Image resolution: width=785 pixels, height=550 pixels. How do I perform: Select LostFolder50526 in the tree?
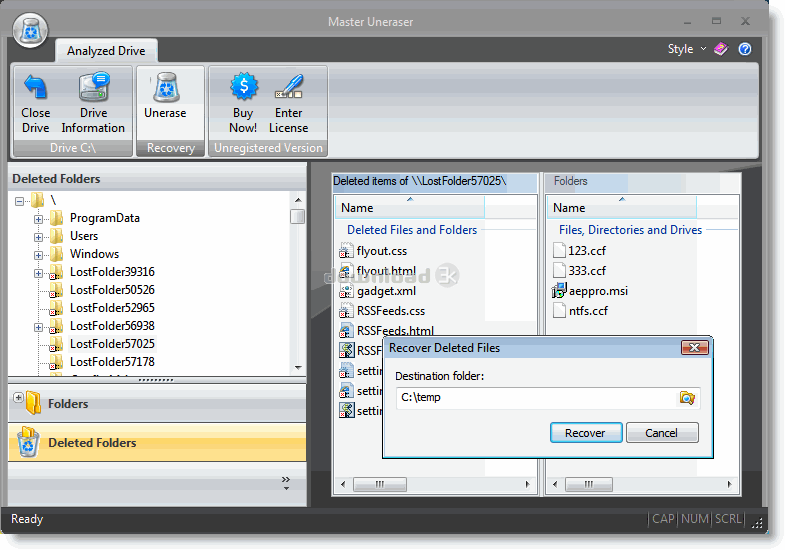point(112,290)
